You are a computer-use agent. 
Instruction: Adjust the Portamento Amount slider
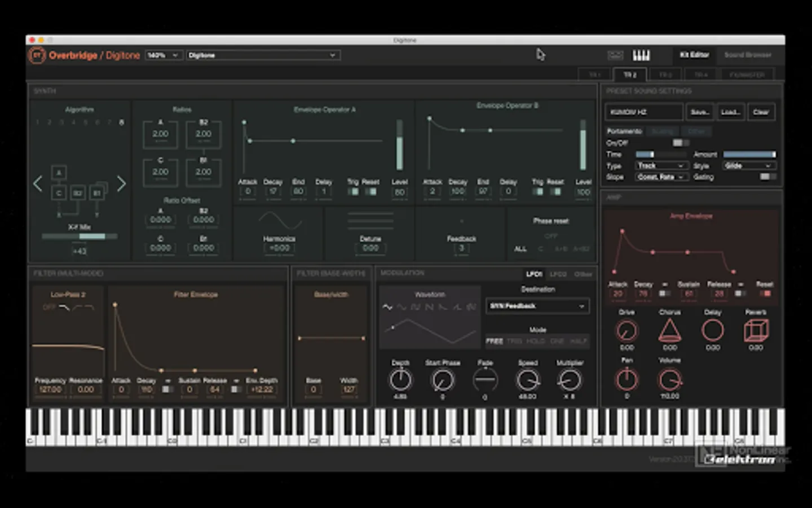pos(749,154)
